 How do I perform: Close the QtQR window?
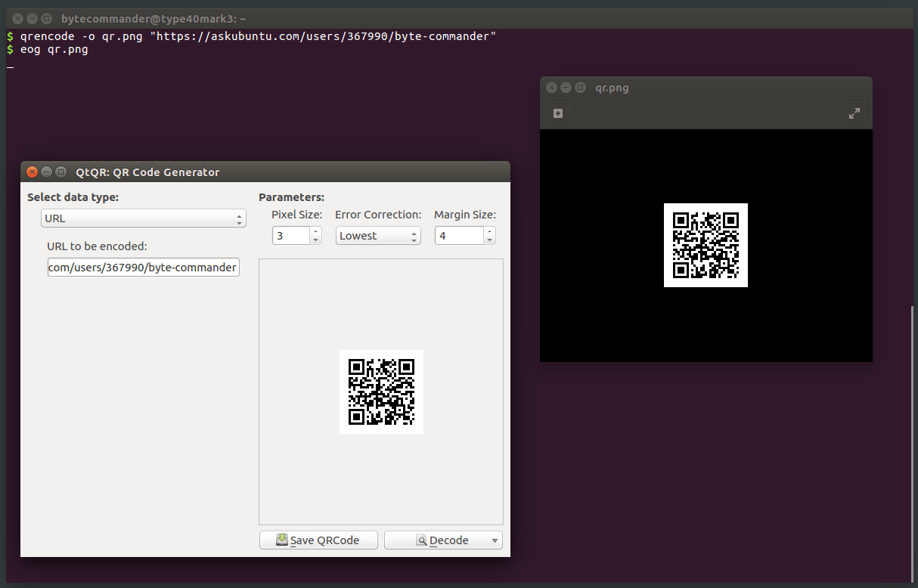click(x=32, y=172)
